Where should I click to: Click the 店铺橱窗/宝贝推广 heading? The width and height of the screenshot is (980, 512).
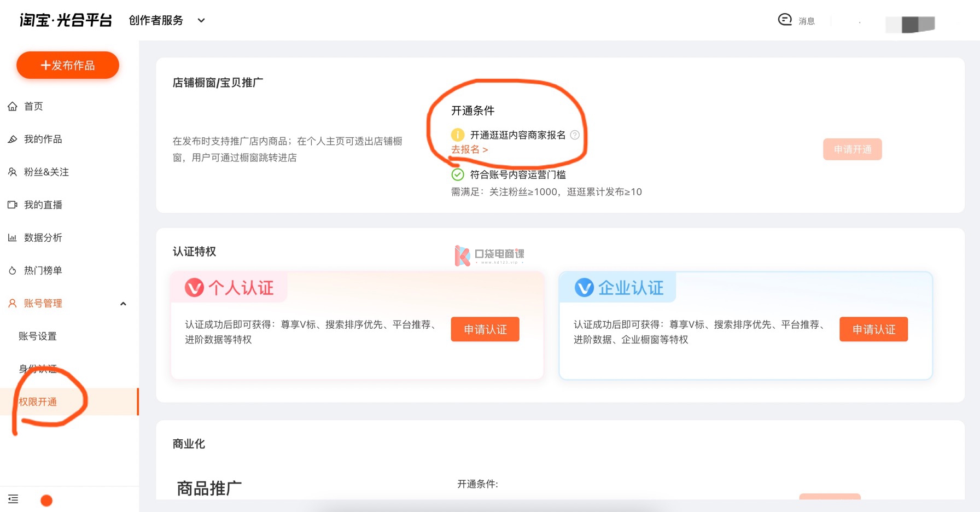click(x=218, y=83)
